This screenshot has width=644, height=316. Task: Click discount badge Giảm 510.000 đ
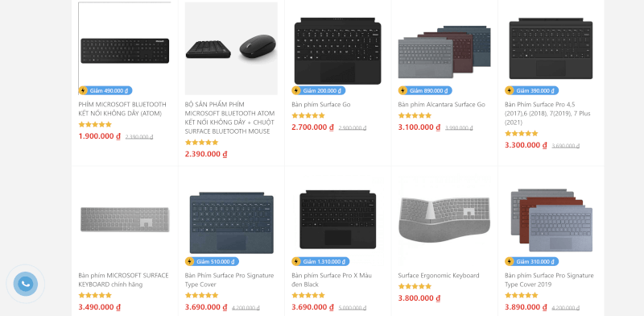click(212, 262)
